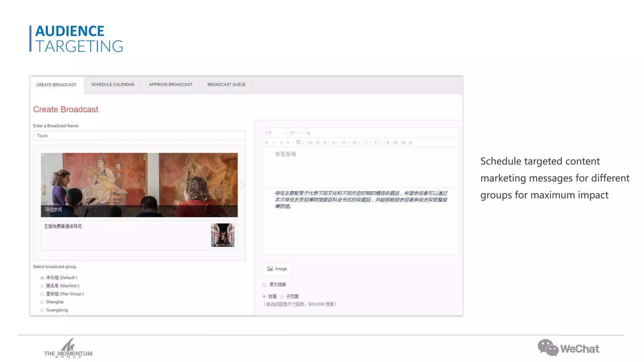Expand the font color dropdown arrow
The width and height of the screenshot is (644, 362).
[293, 143]
